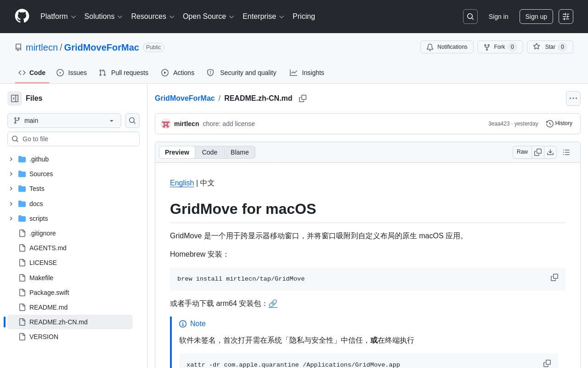Copy the brew install command
The width and height of the screenshot is (588, 368).
pos(554,277)
